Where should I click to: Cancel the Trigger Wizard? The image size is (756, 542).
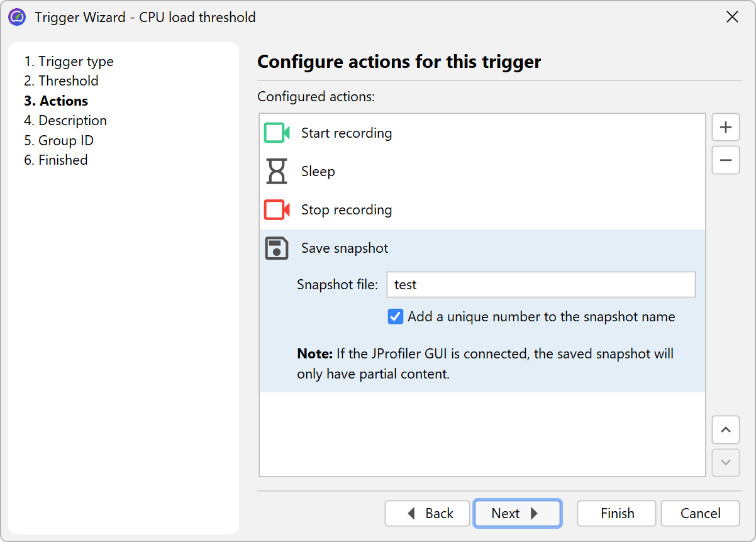700,514
